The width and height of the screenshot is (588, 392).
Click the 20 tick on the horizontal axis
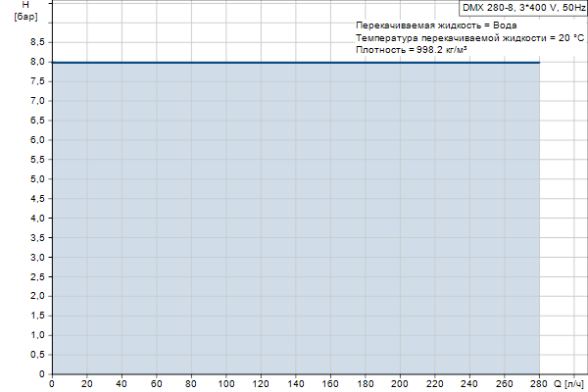tap(86, 383)
